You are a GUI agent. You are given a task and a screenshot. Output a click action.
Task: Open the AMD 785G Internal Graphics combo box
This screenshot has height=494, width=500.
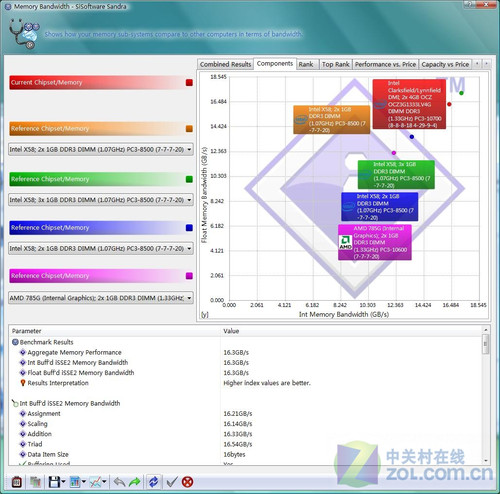click(x=101, y=298)
